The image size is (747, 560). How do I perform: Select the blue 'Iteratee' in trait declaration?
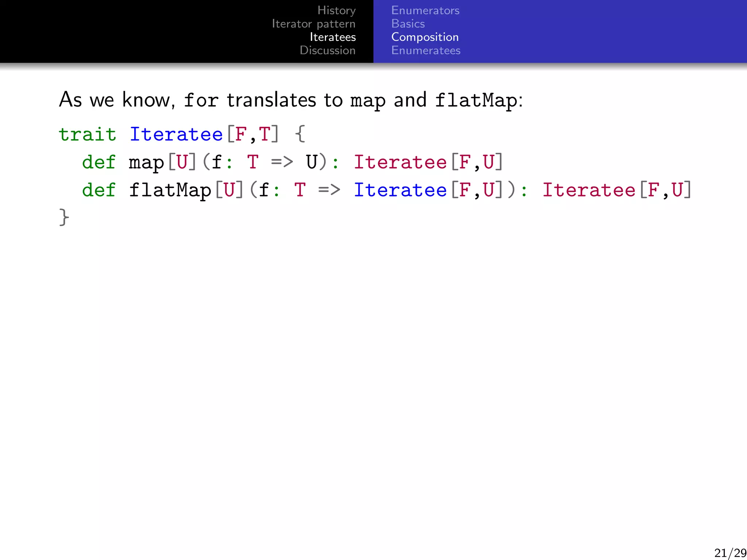(176, 134)
